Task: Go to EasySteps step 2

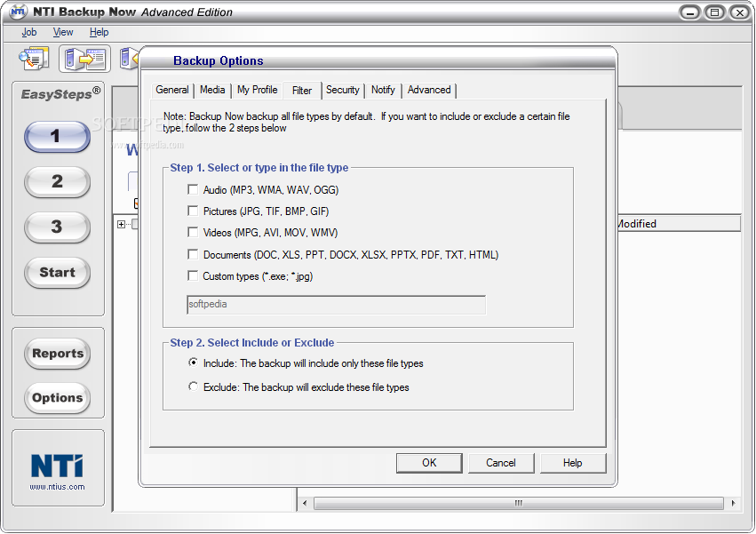Action: pyautogui.click(x=57, y=182)
